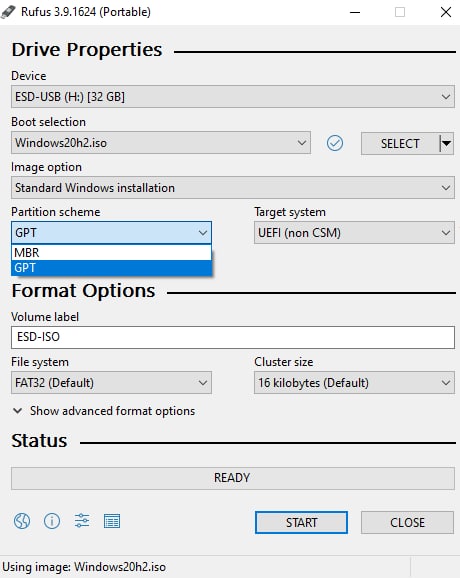Close the Rufus window with X
460x578 pixels.
[446, 12]
